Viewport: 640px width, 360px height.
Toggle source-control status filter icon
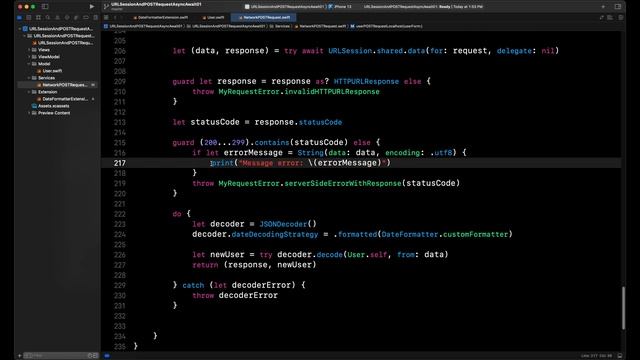[96, 356]
